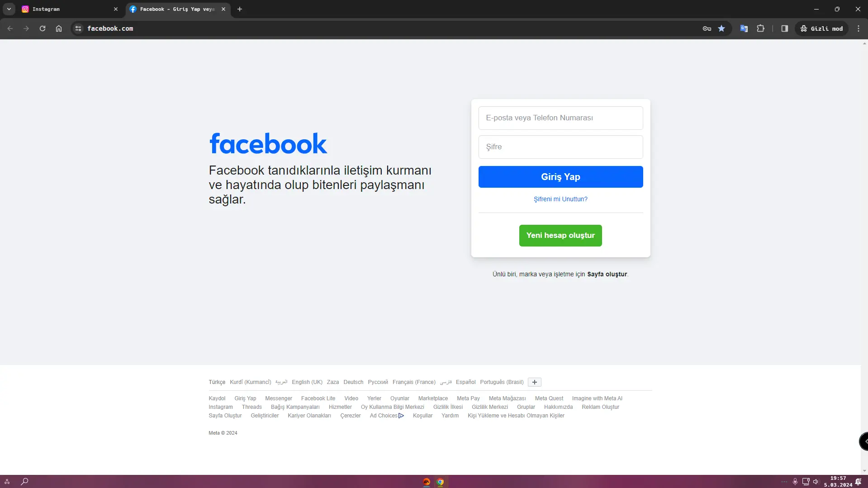The height and width of the screenshot is (488, 868).
Task: Open the notifications icon in system tray
Action: pyautogui.click(x=858, y=482)
